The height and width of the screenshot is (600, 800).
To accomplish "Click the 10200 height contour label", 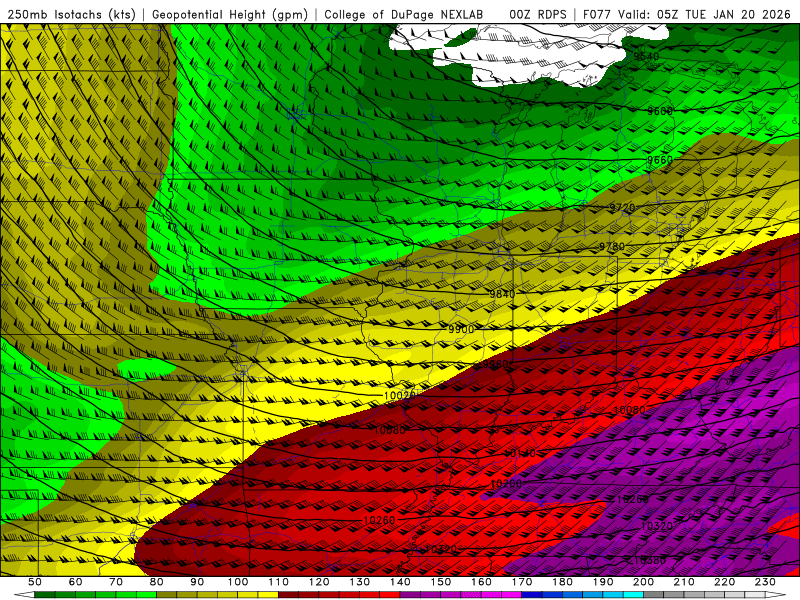I will [506, 483].
